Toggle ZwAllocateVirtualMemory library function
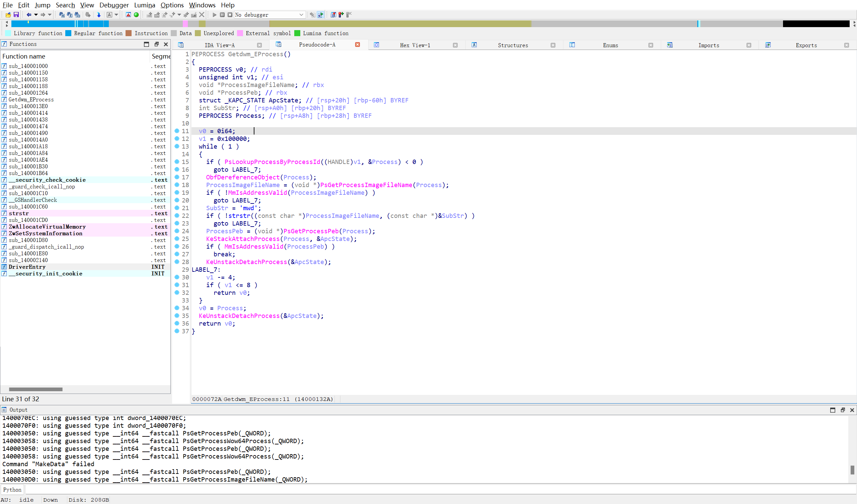This screenshot has width=857, height=504. pos(48,226)
